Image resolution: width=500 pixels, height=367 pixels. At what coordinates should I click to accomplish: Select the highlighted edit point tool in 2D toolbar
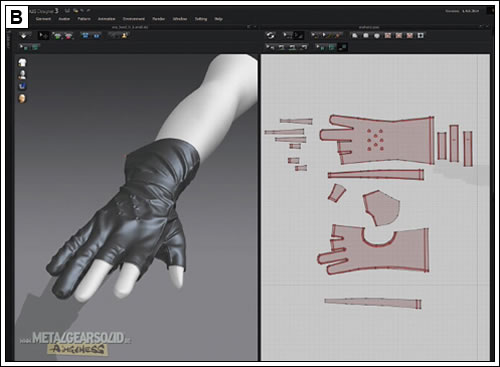[x=299, y=35]
